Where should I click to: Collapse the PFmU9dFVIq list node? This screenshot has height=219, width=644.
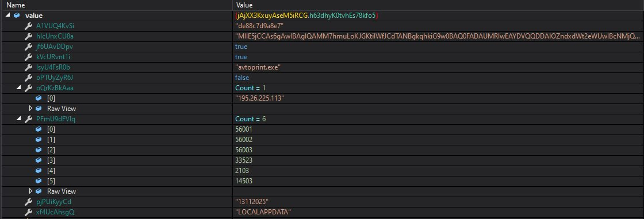(19, 119)
